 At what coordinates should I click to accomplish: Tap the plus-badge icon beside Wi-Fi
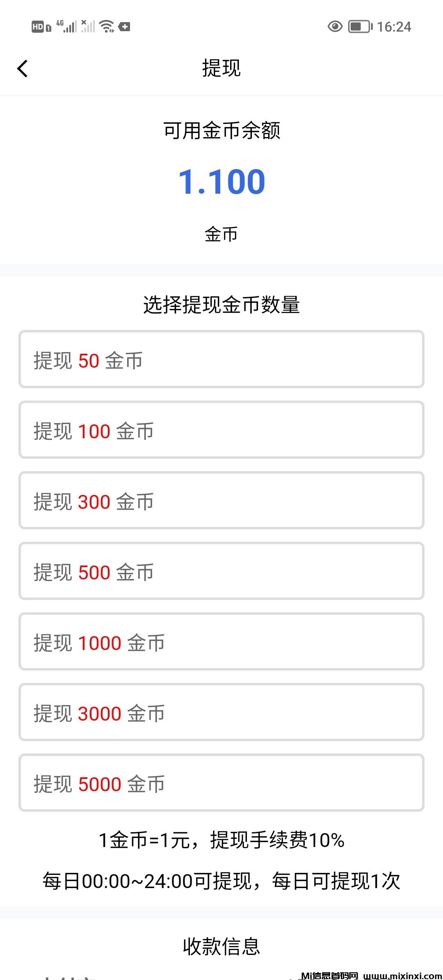[124, 27]
